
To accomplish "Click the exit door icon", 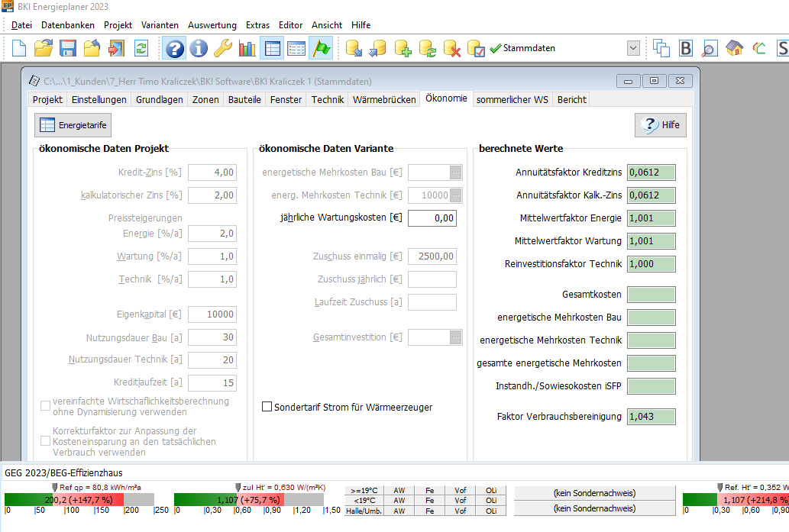I will pos(116,49).
